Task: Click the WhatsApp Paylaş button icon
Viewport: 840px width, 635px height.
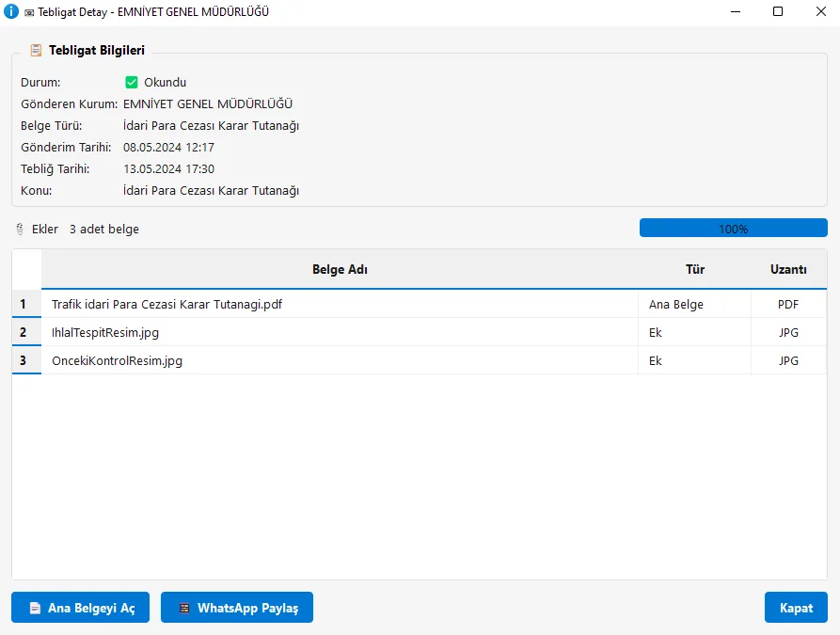Action: tap(184, 609)
